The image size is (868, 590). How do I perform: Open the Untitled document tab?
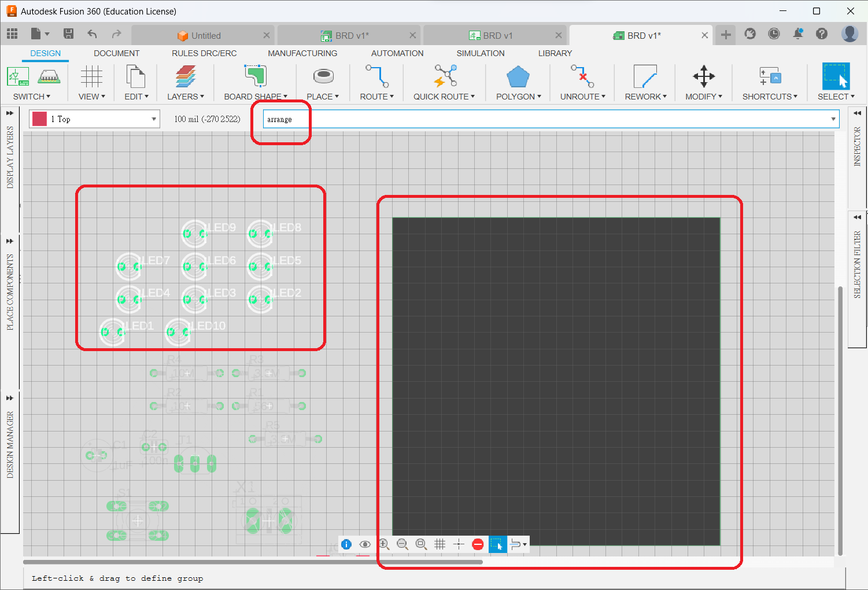pyautogui.click(x=200, y=35)
